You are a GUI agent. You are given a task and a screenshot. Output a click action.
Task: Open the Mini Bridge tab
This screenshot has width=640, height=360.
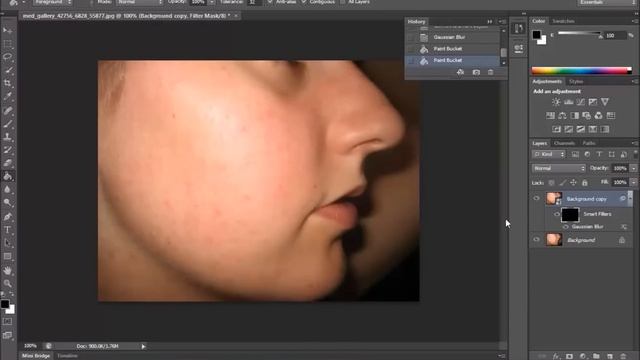[x=36, y=356]
